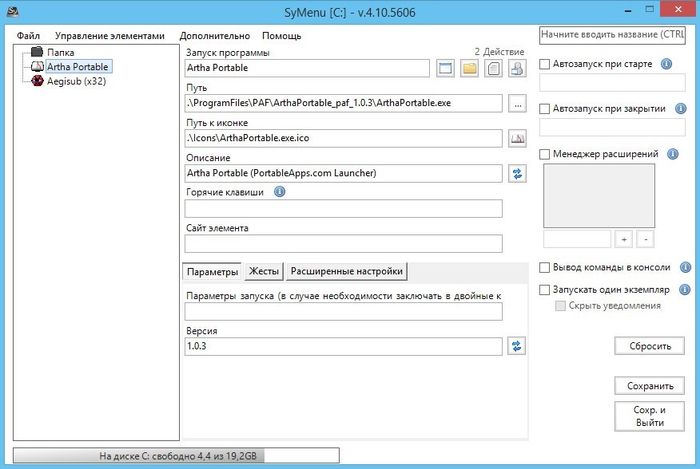Viewport: 700px width, 469px height.
Task: Focus the search field Начните вводить название
Action: (x=612, y=35)
